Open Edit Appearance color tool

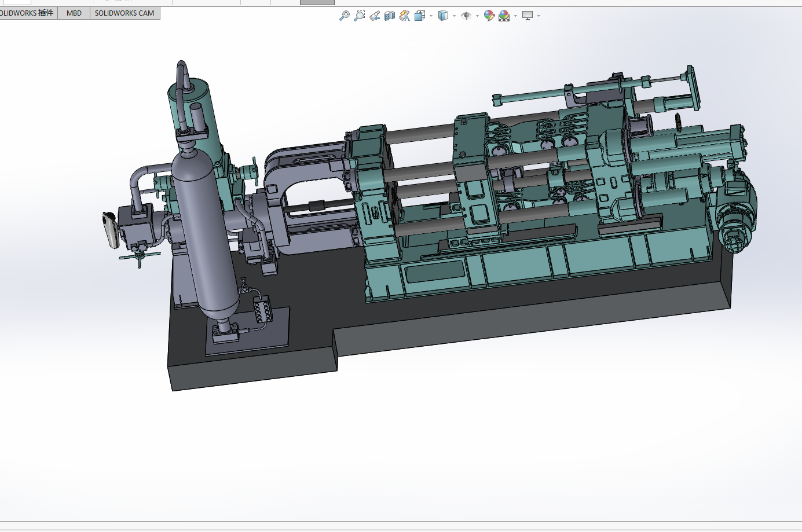tap(489, 16)
